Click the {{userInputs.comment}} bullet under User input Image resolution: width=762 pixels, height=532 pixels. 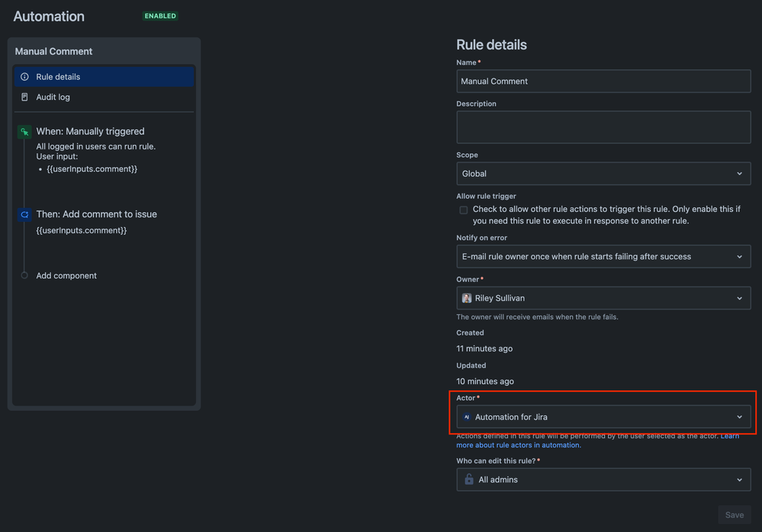point(92,169)
